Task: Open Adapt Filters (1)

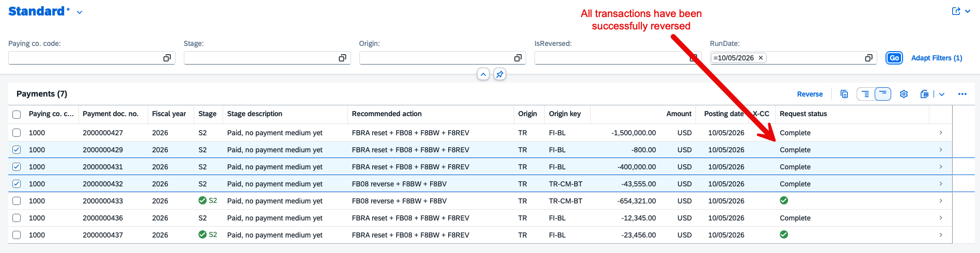Action: (937, 58)
